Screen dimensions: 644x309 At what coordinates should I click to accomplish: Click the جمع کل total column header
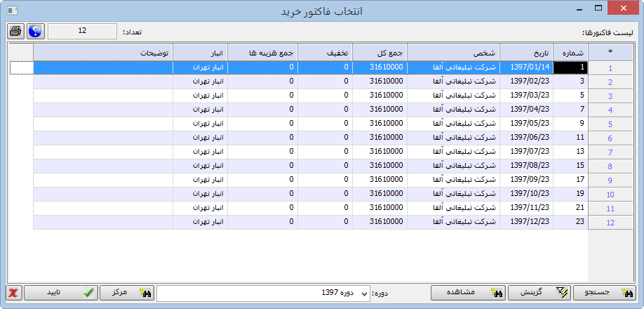pos(380,53)
